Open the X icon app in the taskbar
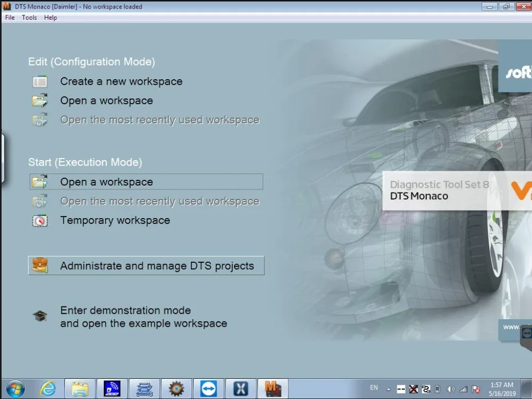Image resolution: width=532 pixels, height=399 pixels. pyautogui.click(x=240, y=389)
